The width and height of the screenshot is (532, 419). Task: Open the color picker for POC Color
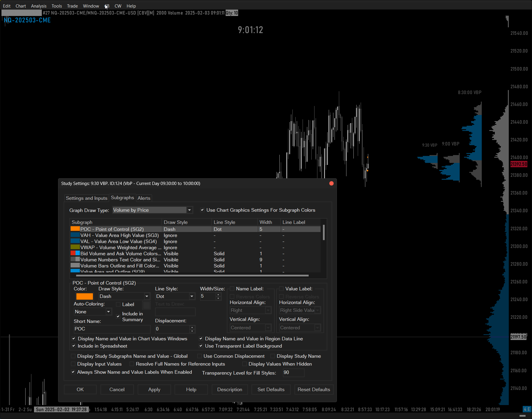(85, 296)
